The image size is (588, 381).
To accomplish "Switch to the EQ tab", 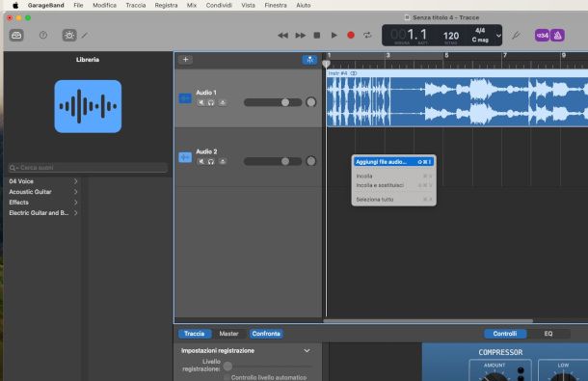I will click(548, 334).
